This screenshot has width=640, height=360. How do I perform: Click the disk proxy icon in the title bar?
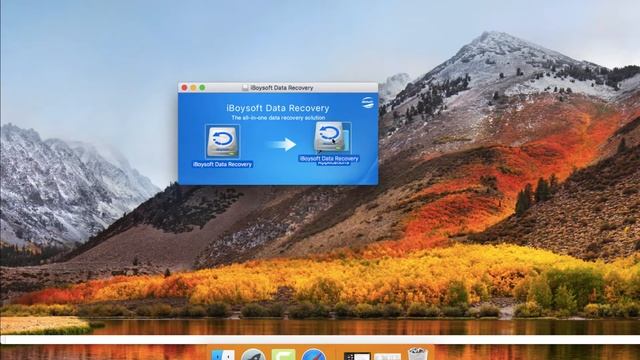click(x=245, y=88)
